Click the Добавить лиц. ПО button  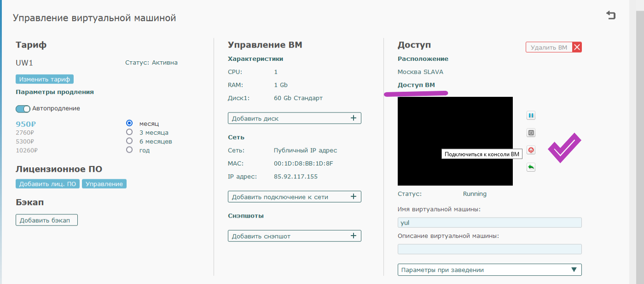coord(48,184)
